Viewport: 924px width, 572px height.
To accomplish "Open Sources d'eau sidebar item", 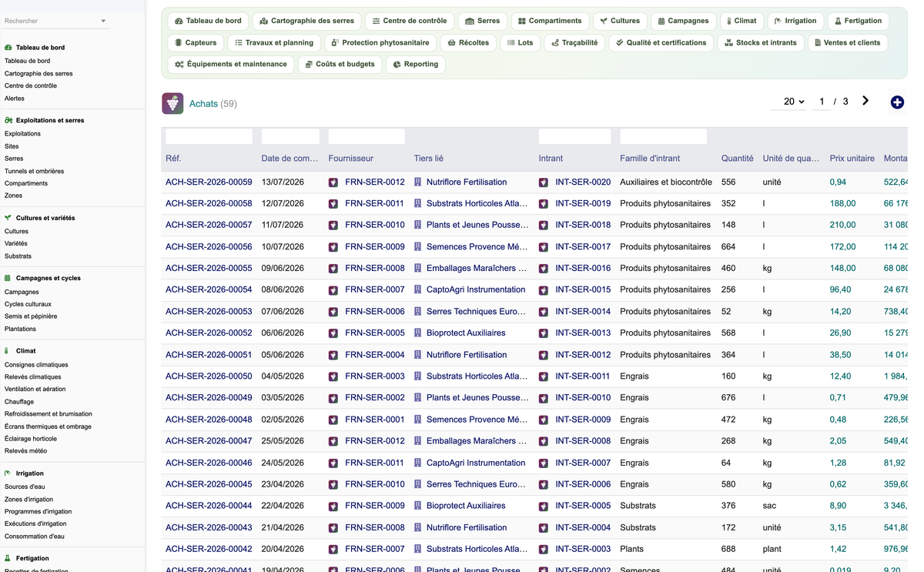I will tap(25, 487).
